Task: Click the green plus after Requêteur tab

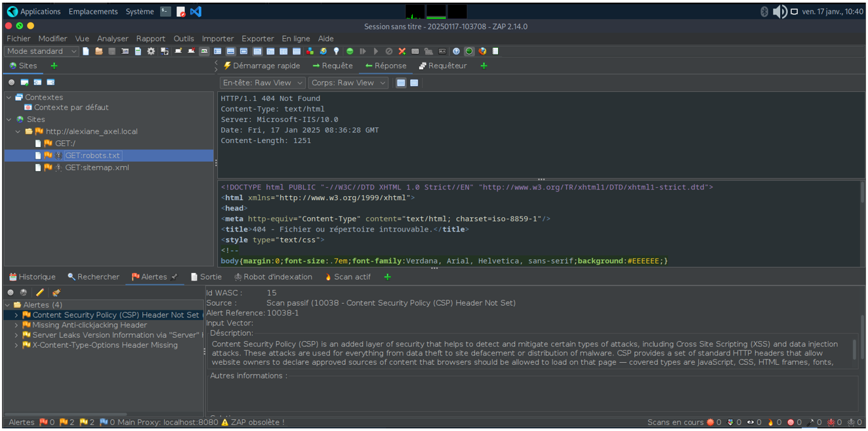Action: [x=484, y=66]
